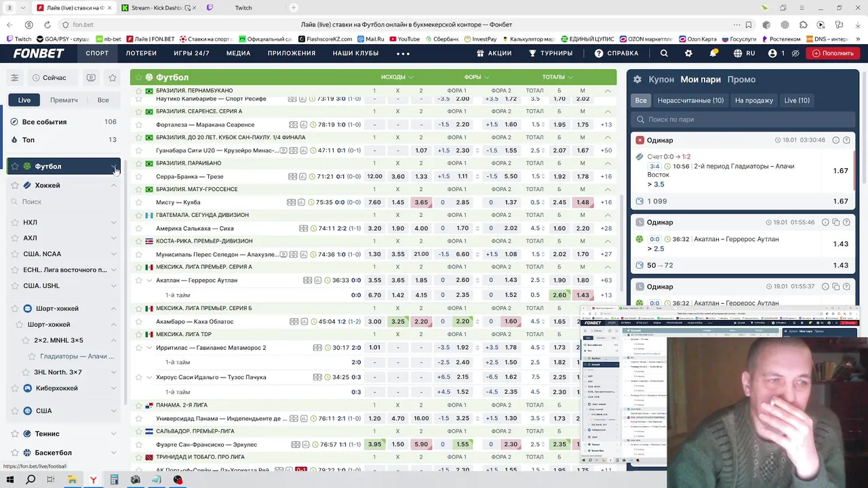Open the Тоталы column dropdown
Image resolution: width=868 pixels, height=488 pixels.
pos(557,77)
